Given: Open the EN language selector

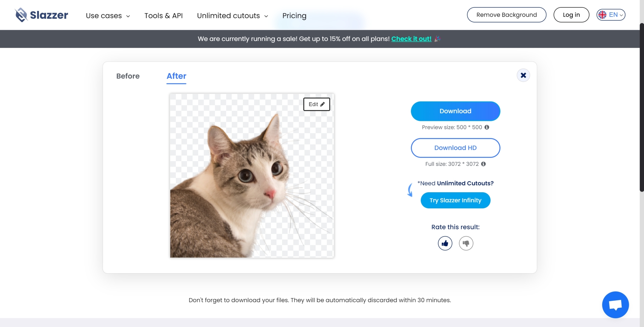Looking at the screenshot, I should [613, 14].
